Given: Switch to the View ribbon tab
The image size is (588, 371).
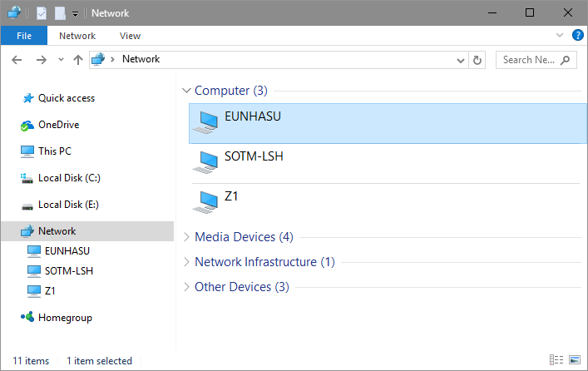Looking at the screenshot, I should click(x=130, y=36).
